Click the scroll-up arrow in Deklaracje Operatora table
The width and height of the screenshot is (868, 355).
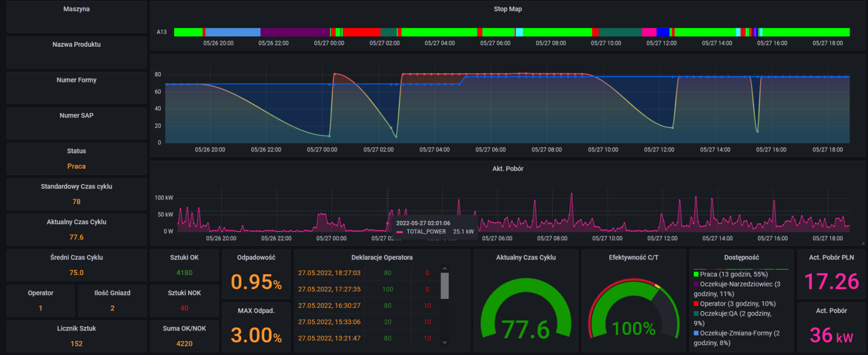click(x=445, y=269)
